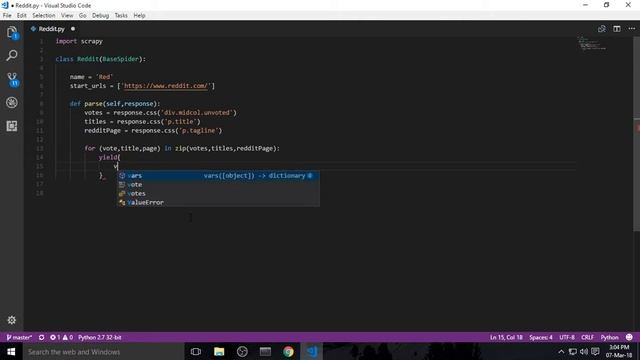
Task: Show more info for the vars suggestion
Action: (310, 176)
